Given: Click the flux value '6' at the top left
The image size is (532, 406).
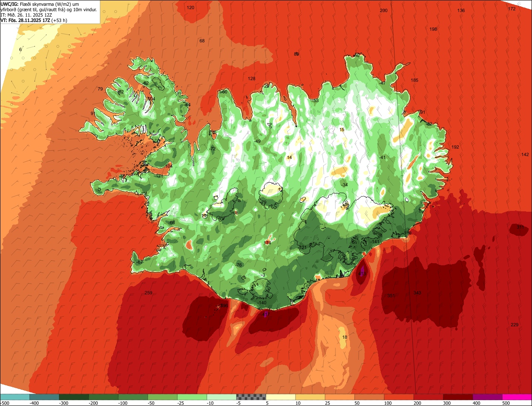Looking at the screenshot, I should click(x=20, y=49).
